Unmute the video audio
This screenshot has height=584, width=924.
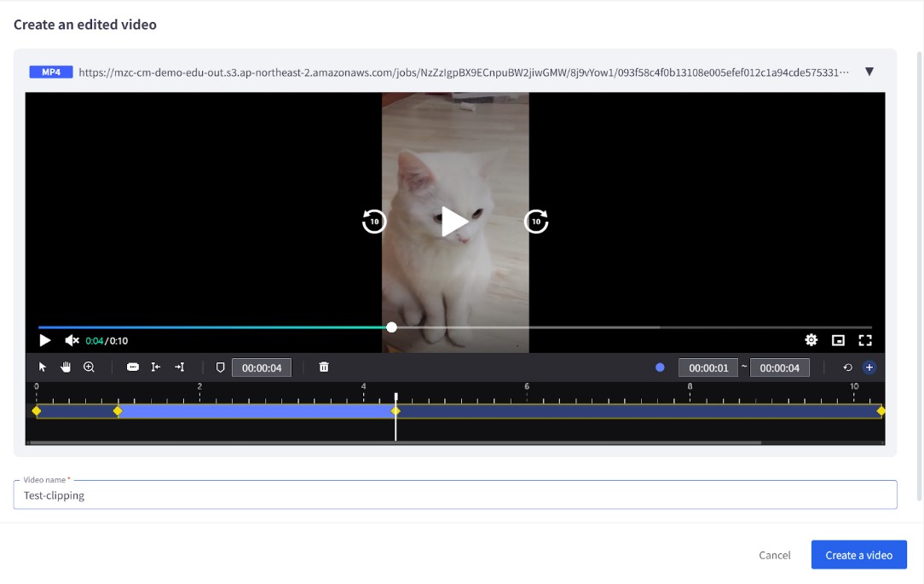(x=72, y=340)
